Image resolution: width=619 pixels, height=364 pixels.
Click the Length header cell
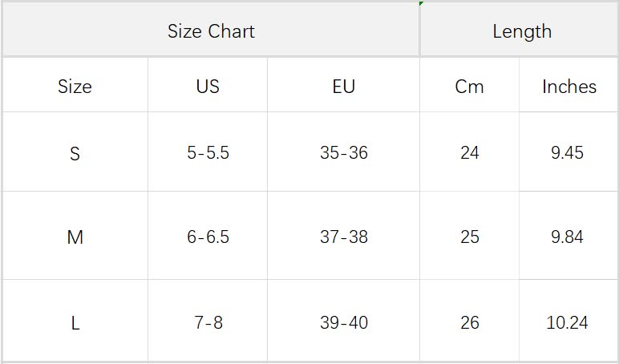pos(521,31)
